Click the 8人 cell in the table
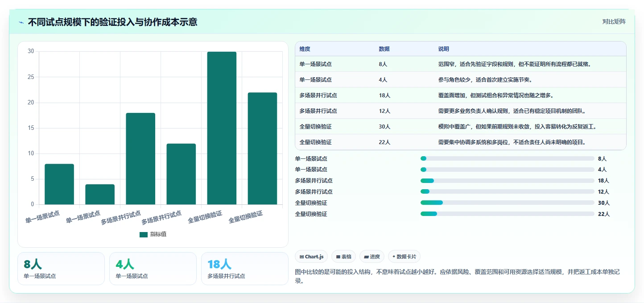This screenshot has width=644, height=303. click(383, 64)
